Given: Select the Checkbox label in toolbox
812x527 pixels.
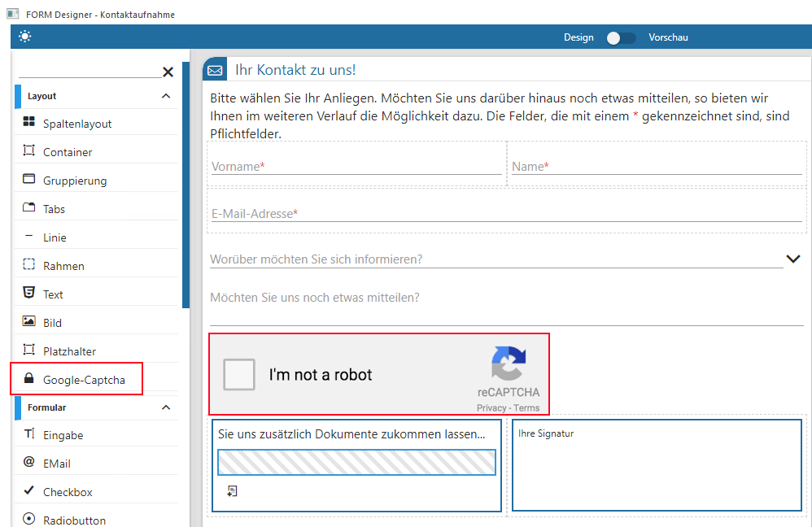Looking at the screenshot, I should [68, 492].
